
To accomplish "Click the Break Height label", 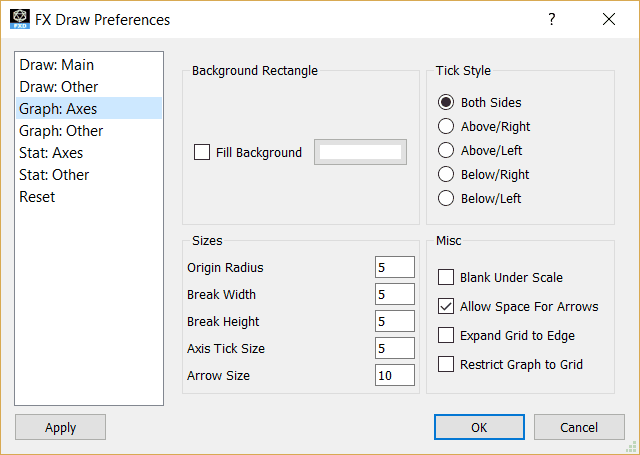I will tap(223, 322).
